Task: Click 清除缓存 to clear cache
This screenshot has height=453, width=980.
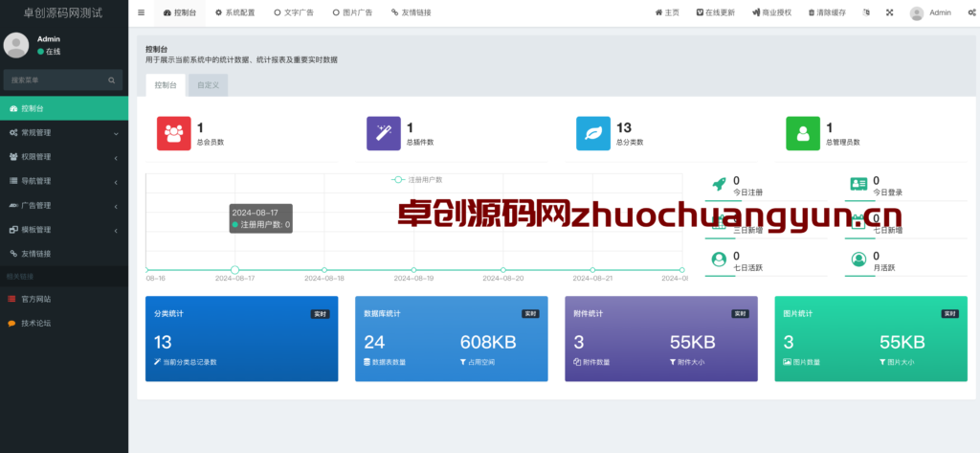Action: coord(827,12)
